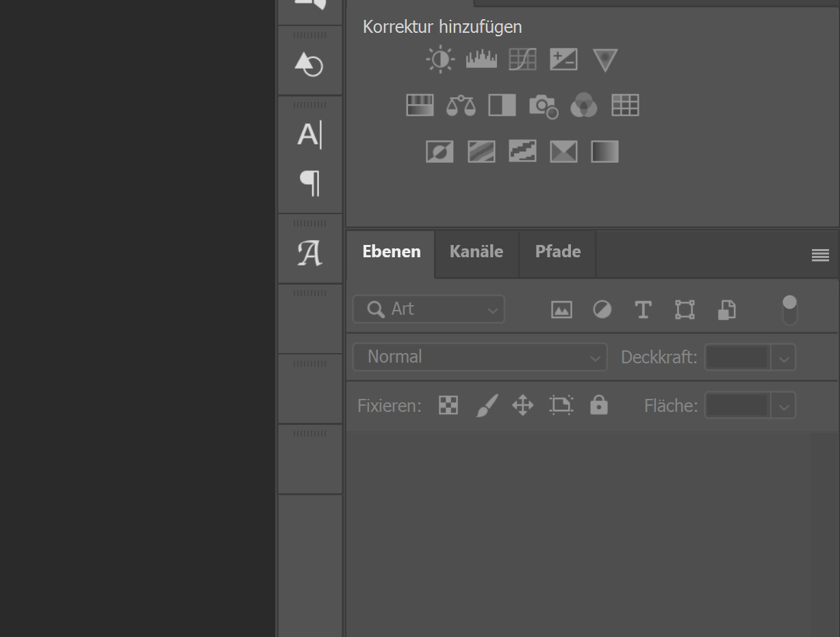Expand the Deckkraft opacity dropdown
Screen dimensions: 840x637
click(x=784, y=356)
